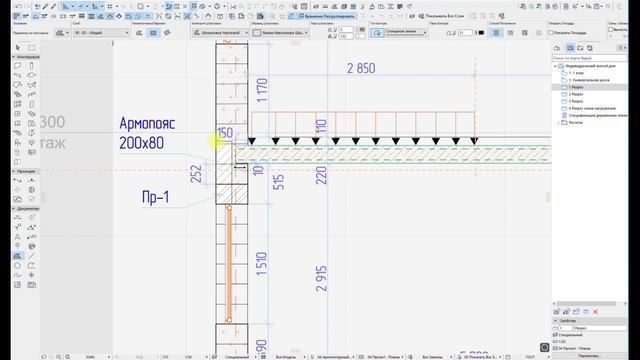Click the contour pen number field
This screenshot has width=640, height=360.
point(465,33)
